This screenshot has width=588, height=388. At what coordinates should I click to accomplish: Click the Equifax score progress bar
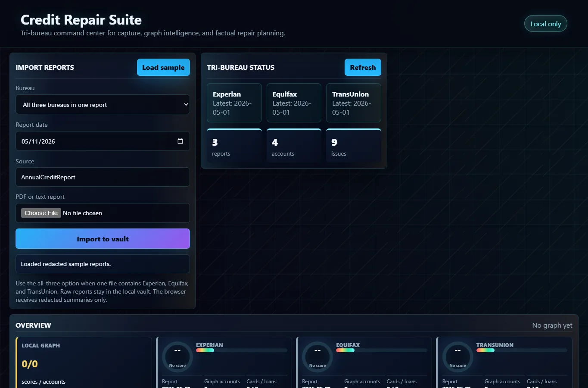point(382,350)
